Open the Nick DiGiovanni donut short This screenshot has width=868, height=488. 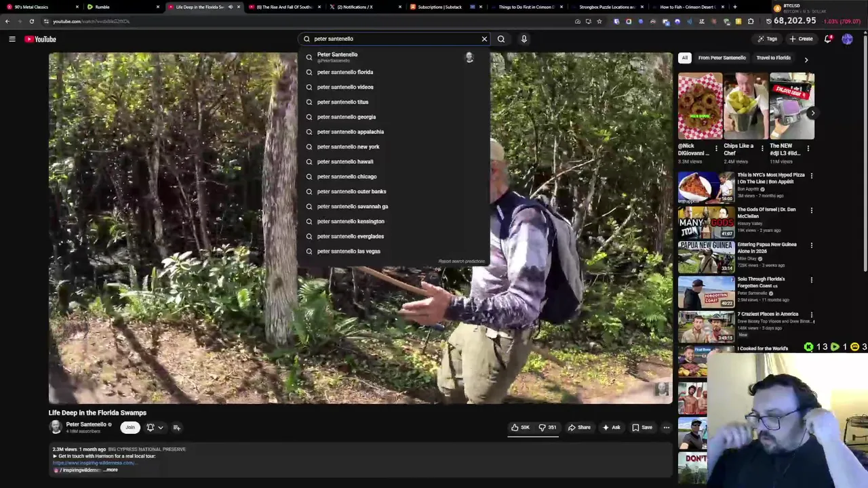[x=701, y=106]
